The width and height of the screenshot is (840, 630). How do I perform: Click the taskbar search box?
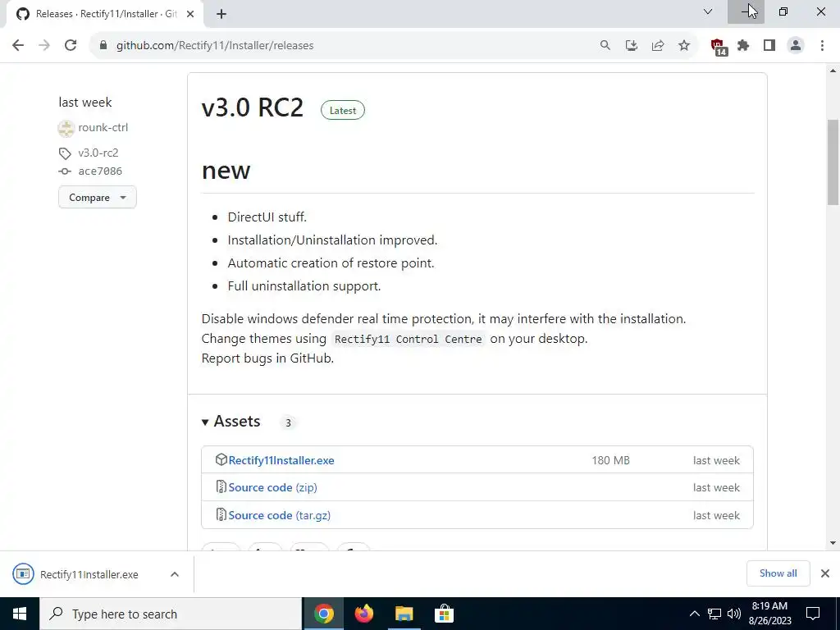pos(171,614)
